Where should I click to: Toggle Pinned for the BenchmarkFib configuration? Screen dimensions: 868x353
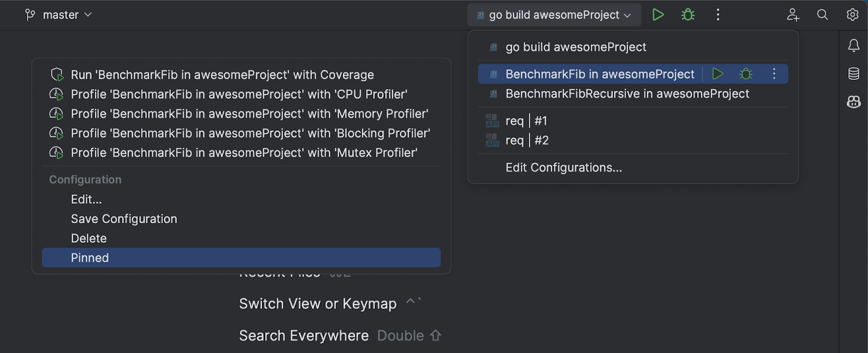(241, 258)
